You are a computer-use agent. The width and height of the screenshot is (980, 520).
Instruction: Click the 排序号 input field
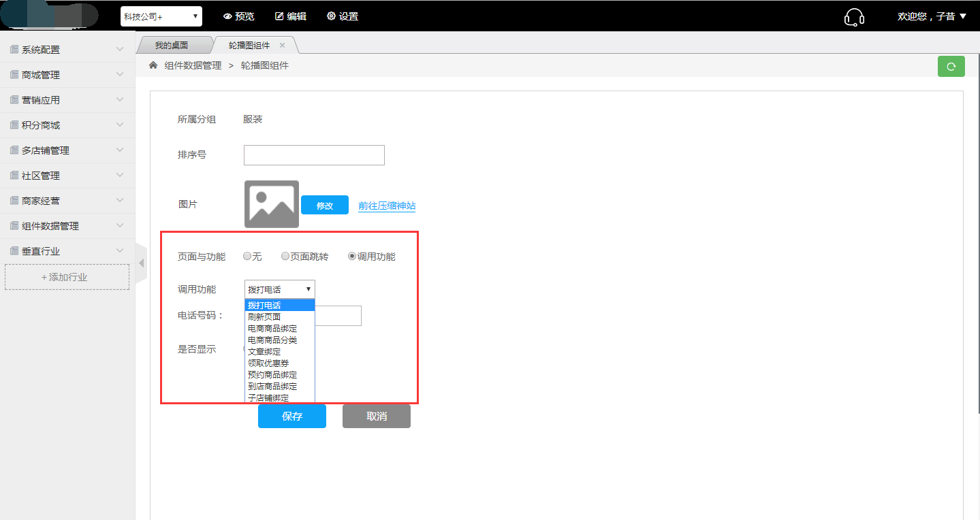[314, 155]
